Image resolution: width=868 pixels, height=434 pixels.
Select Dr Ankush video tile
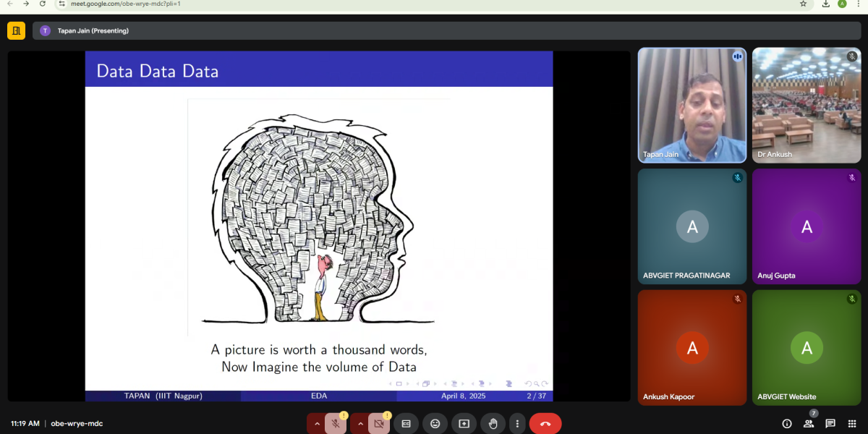pyautogui.click(x=807, y=105)
